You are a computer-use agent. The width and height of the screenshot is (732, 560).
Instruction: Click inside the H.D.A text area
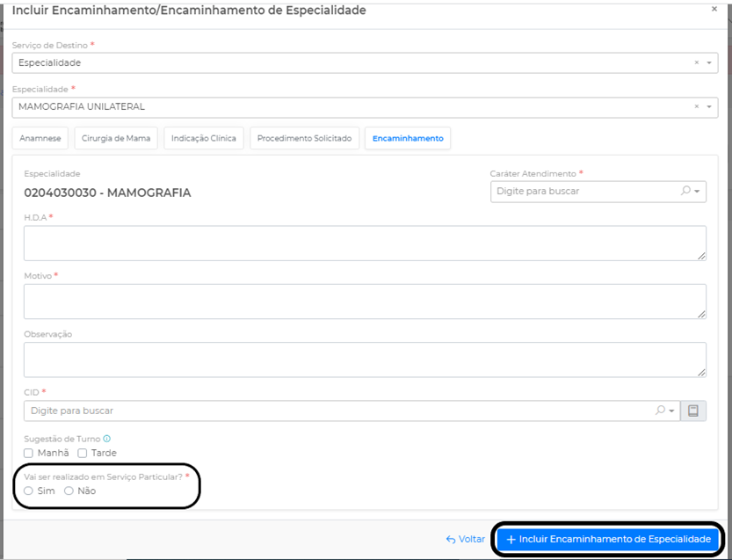tap(365, 243)
